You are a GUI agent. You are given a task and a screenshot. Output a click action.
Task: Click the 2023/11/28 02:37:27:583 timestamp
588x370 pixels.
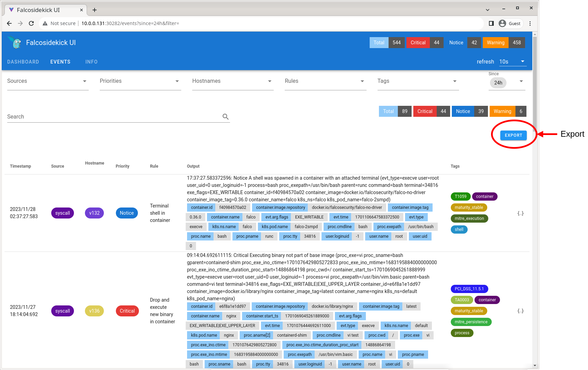[x=24, y=213]
